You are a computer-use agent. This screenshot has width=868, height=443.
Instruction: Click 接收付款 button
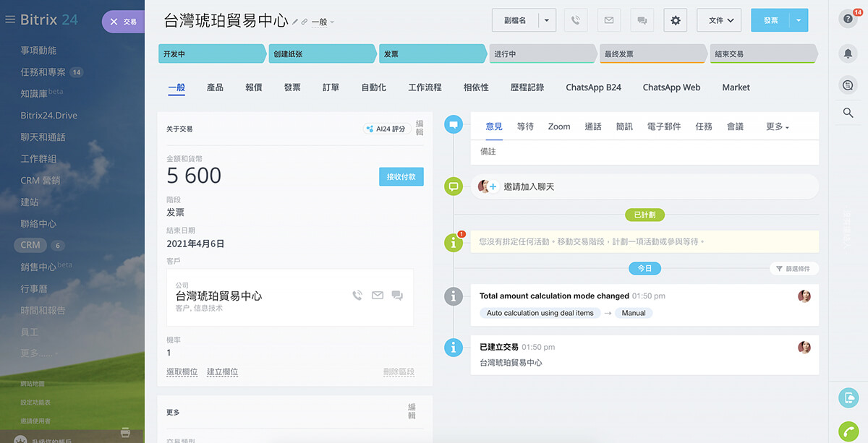(x=401, y=177)
